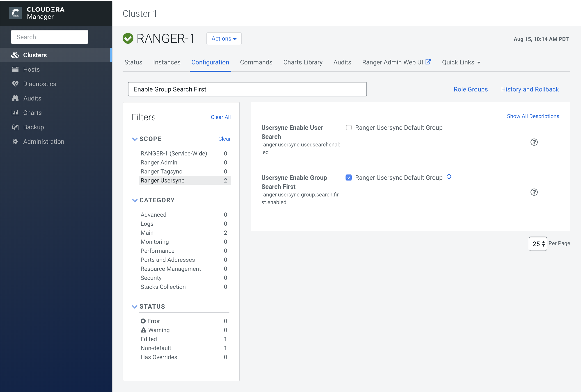Uncheck Usersync Enable Group Search First checkbox

click(x=348, y=178)
